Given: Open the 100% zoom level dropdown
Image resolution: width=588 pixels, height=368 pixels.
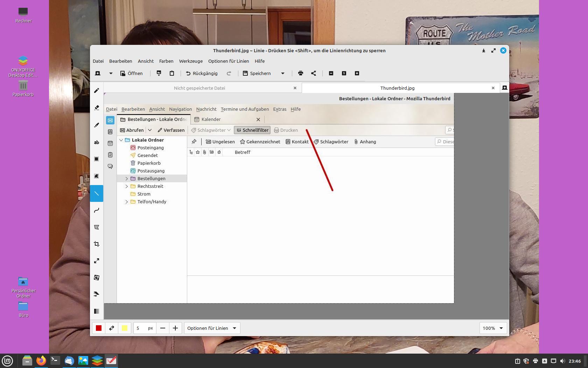Looking at the screenshot, I should click(493, 328).
